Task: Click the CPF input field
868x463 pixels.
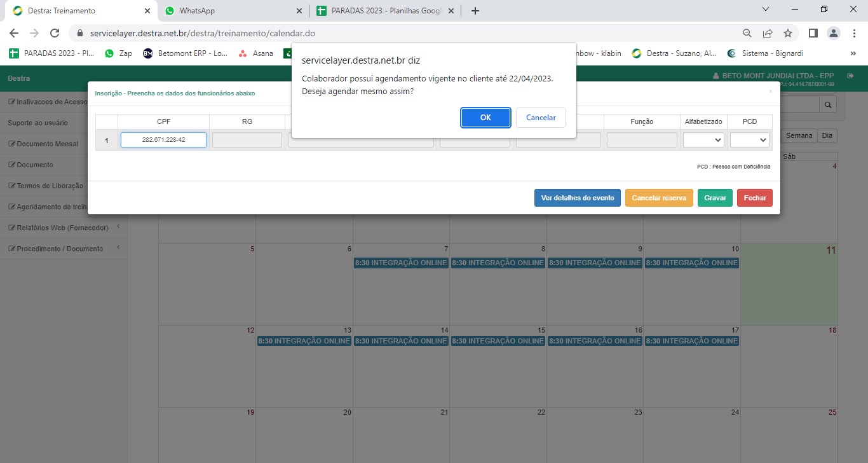Action: (x=163, y=140)
